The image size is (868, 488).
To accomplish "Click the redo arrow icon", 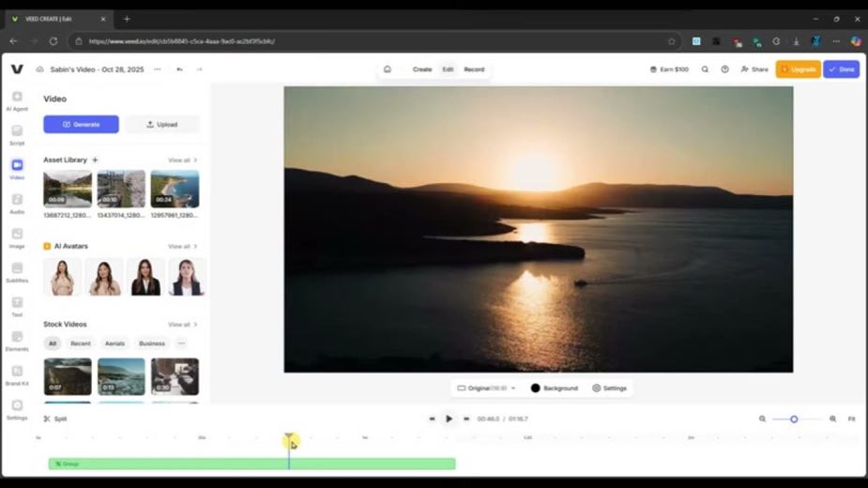I will click(x=199, y=69).
